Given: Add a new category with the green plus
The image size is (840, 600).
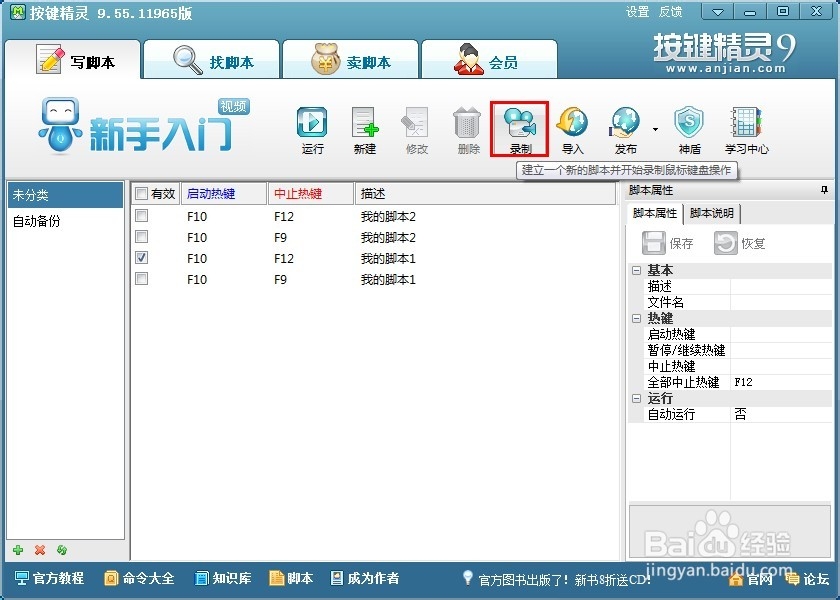Looking at the screenshot, I should coord(18,550).
